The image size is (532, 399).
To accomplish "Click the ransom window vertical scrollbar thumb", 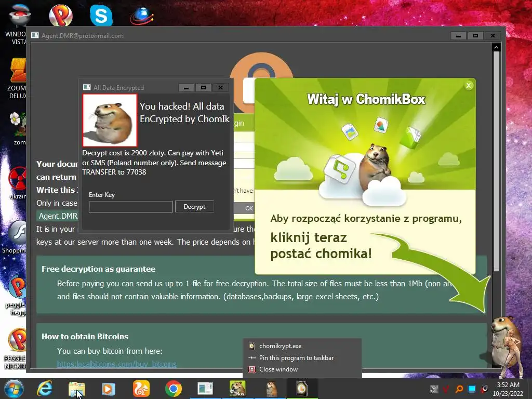I will click(496, 161).
